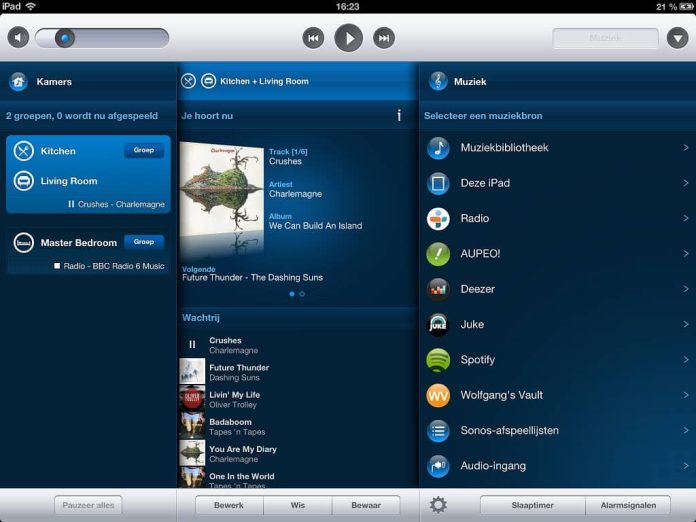Open Radio music source
696x522 pixels.
tap(558, 218)
